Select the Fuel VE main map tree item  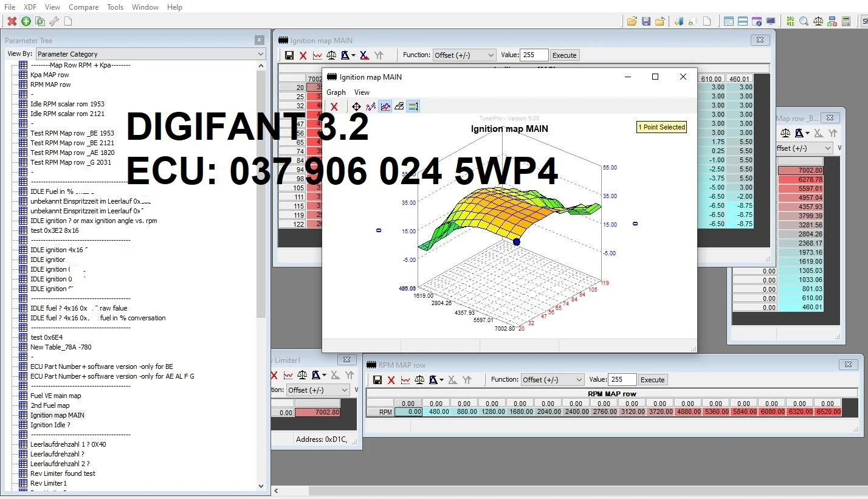pyautogui.click(x=55, y=396)
